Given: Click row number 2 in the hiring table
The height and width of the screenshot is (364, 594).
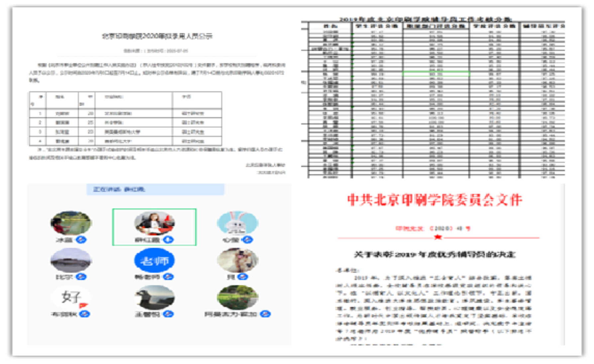Looking at the screenshot, I should pos(40,122).
